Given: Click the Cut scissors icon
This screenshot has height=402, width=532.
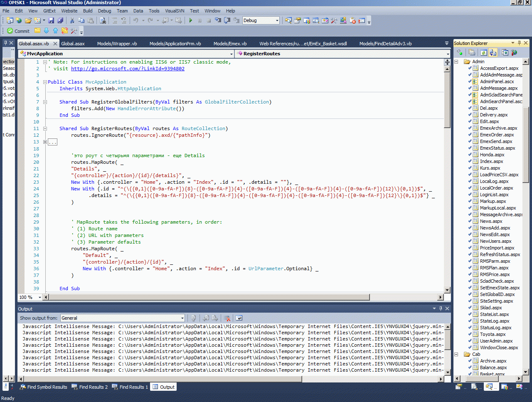Looking at the screenshot, I should coord(72,20).
